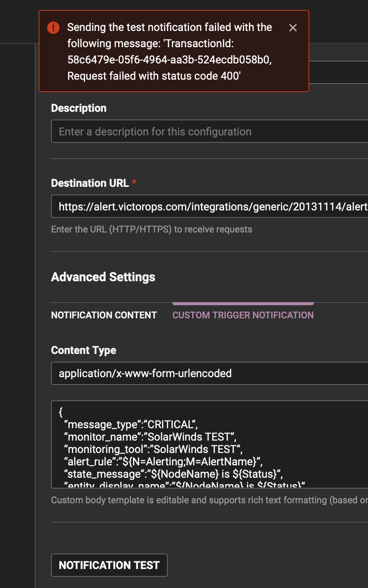This screenshot has width=368, height=588.
Task: Click the error message transaction ID text
Action: (x=169, y=60)
